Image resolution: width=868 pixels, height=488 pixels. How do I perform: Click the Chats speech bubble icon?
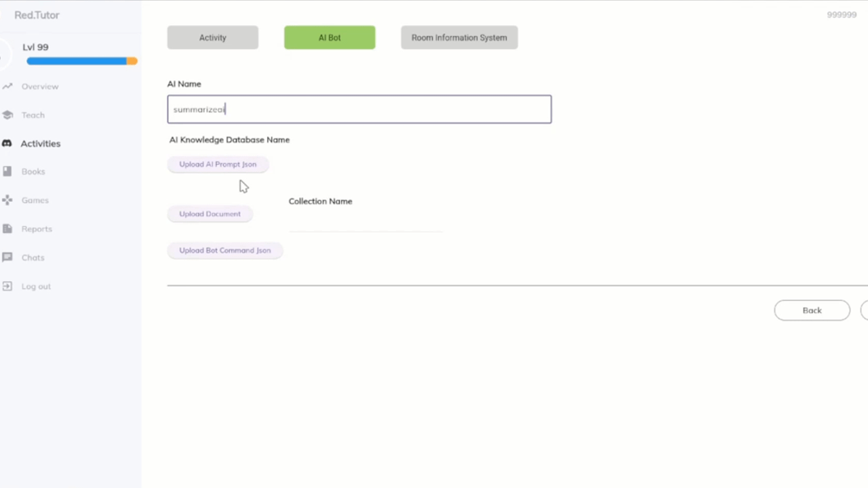click(x=7, y=258)
